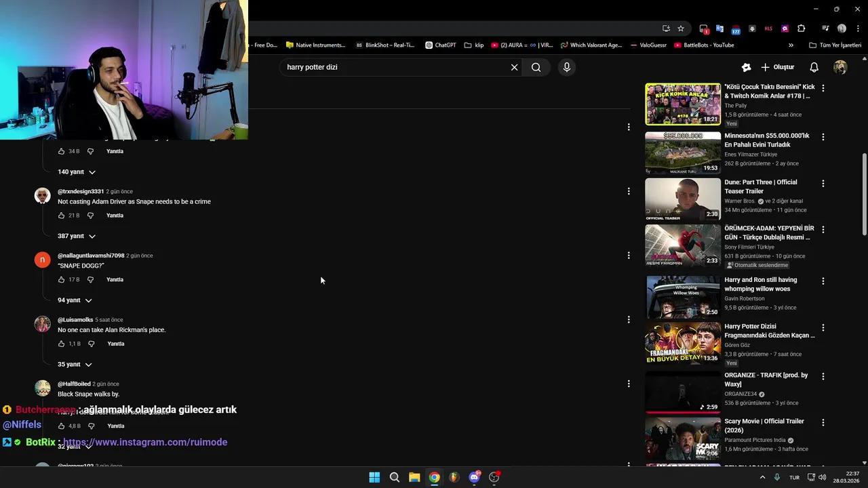Open the Scary Movie Official Trailer title

click(764, 426)
